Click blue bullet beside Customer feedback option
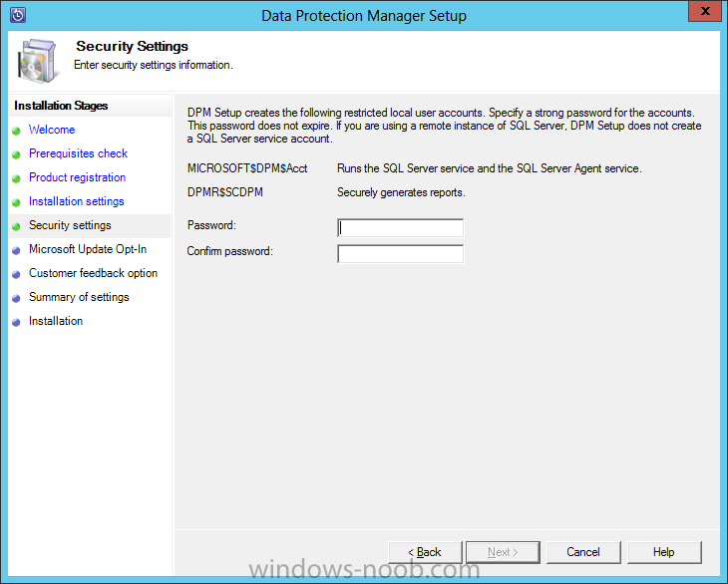 17,274
